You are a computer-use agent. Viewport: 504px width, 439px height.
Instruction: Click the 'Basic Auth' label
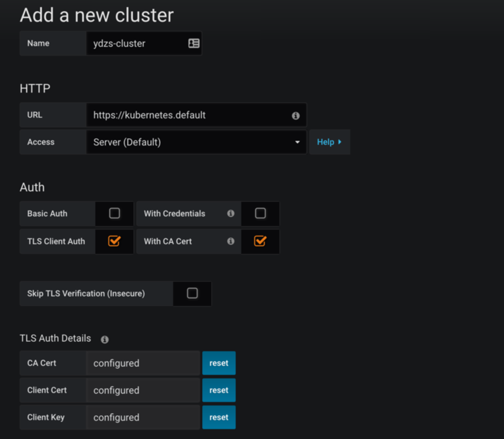click(47, 214)
